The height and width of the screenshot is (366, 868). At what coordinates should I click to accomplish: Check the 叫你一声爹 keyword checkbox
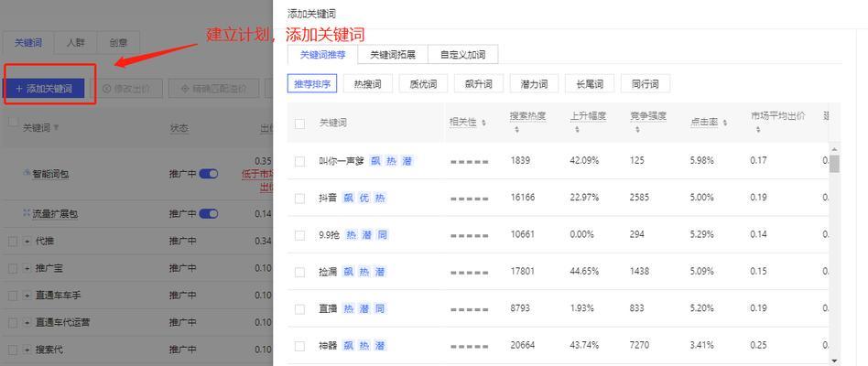pos(299,161)
